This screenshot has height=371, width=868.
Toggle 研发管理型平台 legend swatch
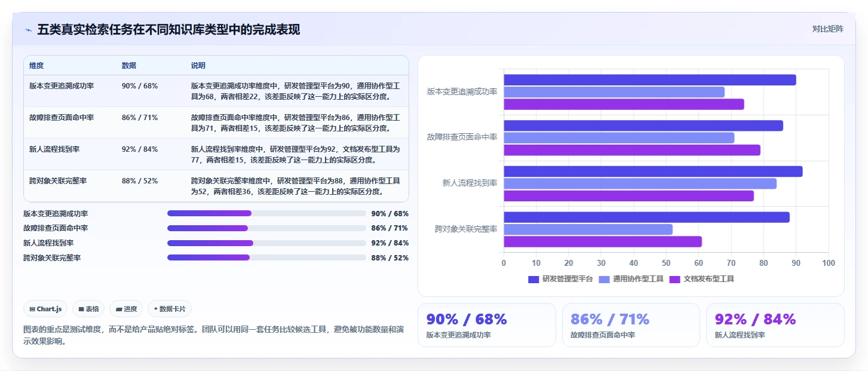click(x=533, y=279)
